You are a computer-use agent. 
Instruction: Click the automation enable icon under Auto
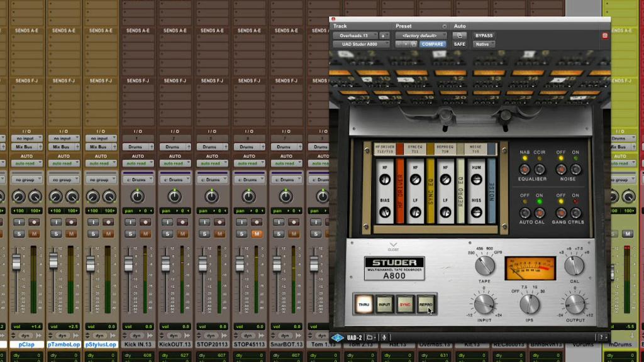click(459, 36)
